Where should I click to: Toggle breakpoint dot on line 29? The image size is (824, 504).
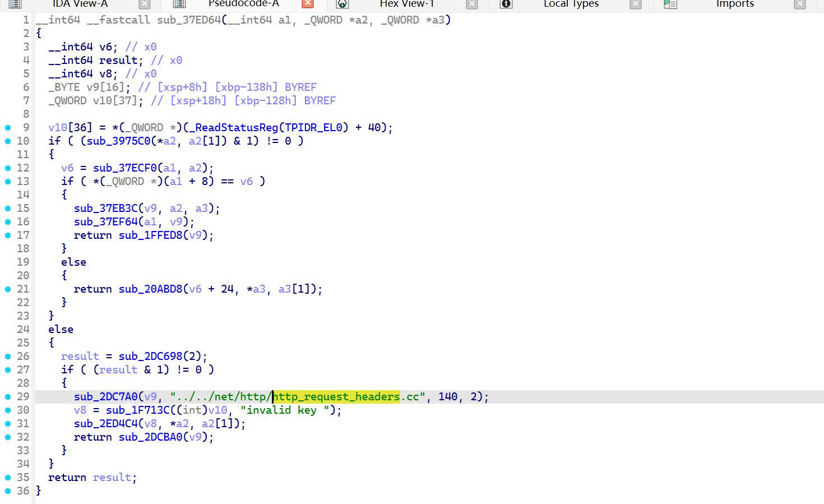click(8, 397)
